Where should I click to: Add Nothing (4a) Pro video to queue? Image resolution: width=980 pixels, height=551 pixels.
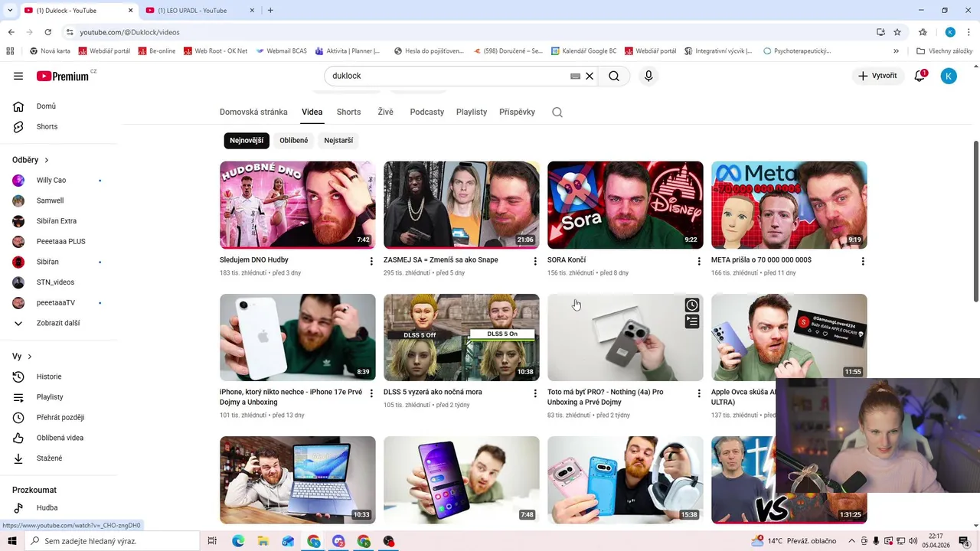692,322
